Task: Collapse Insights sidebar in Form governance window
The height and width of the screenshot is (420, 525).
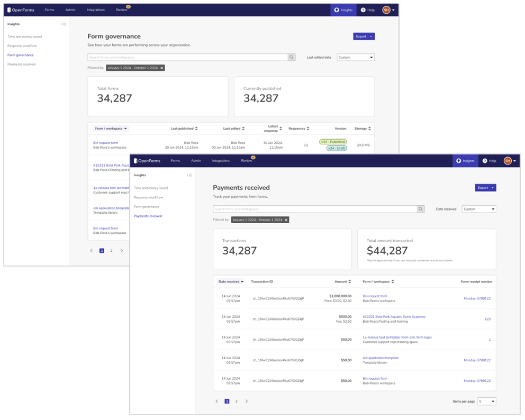Action: tap(64, 24)
